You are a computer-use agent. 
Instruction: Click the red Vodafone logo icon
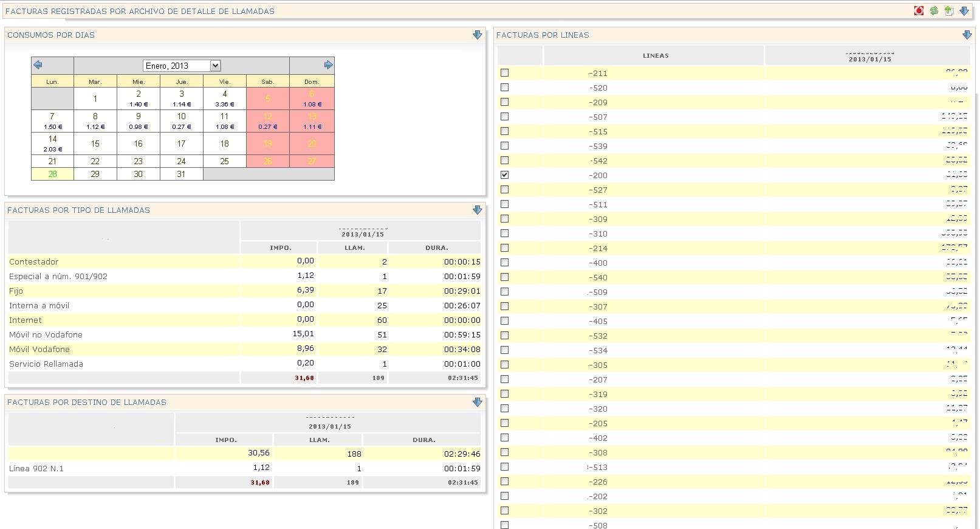coord(919,11)
